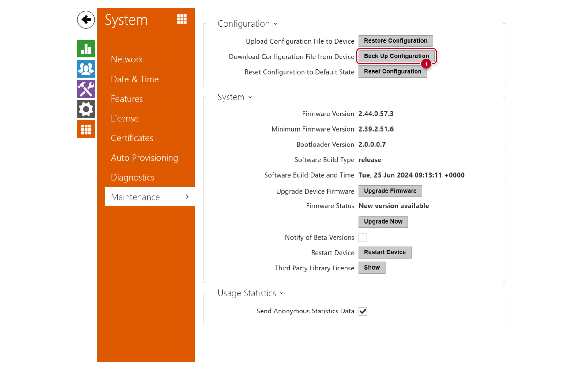Open the green Status chart icon

[86, 48]
